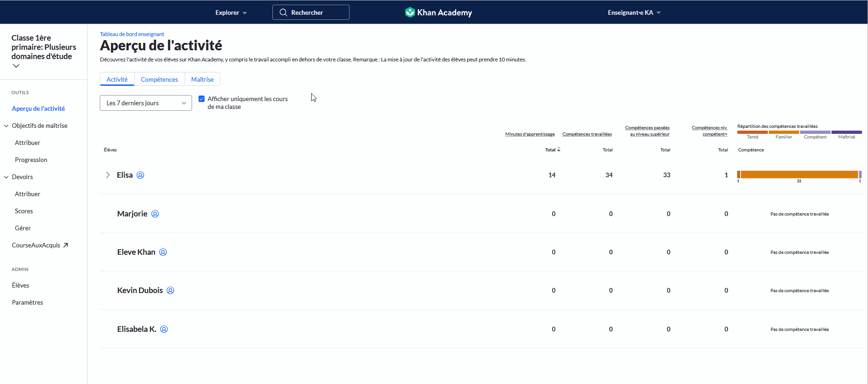Image resolution: width=868 pixels, height=384 pixels.
Task: Follow the Tableau de bord enseignant breadcrumb
Action: pyautogui.click(x=132, y=34)
